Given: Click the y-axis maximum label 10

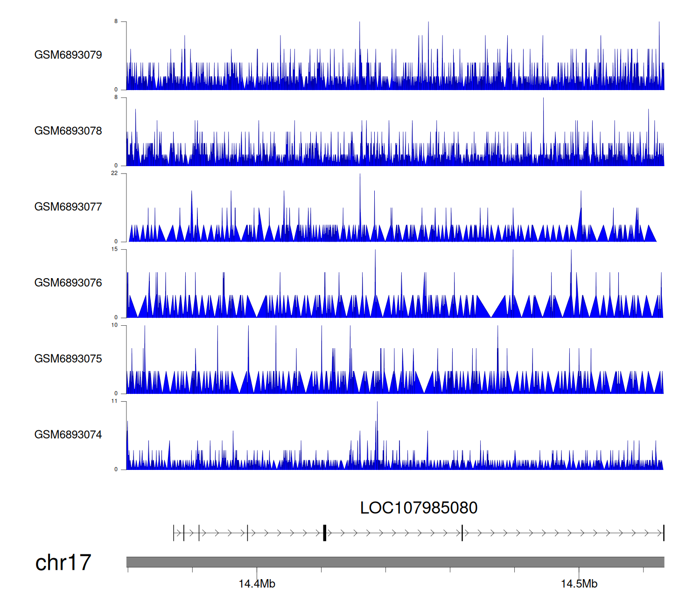Looking at the screenshot, I should 114,326.
